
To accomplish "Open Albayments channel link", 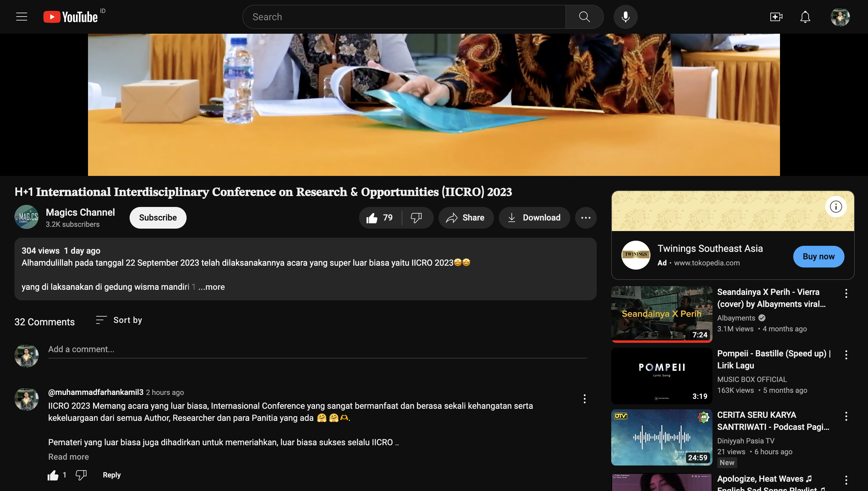I will (x=736, y=318).
